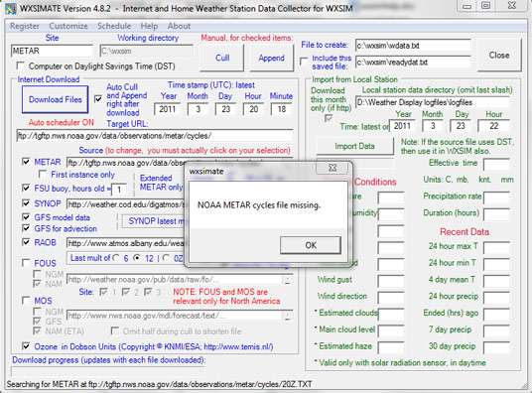Click the 24 hour max T field
This screenshot has height=393, width=532.
click(496, 247)
